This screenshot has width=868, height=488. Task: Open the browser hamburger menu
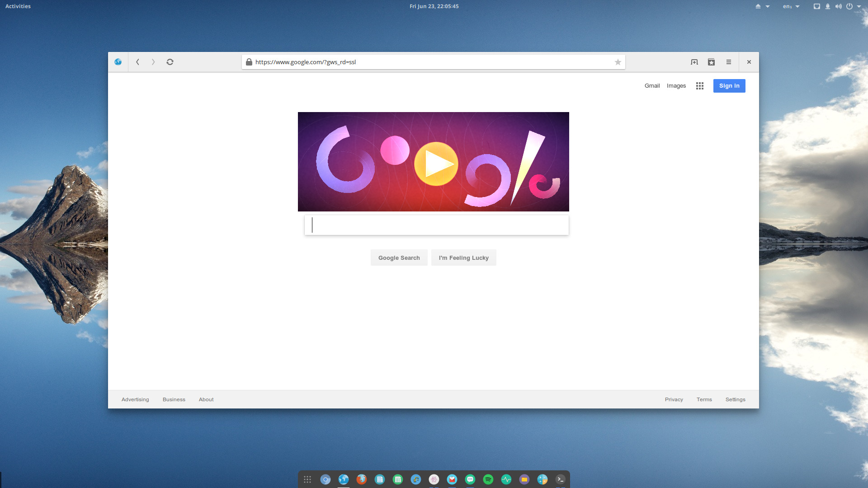729,62
